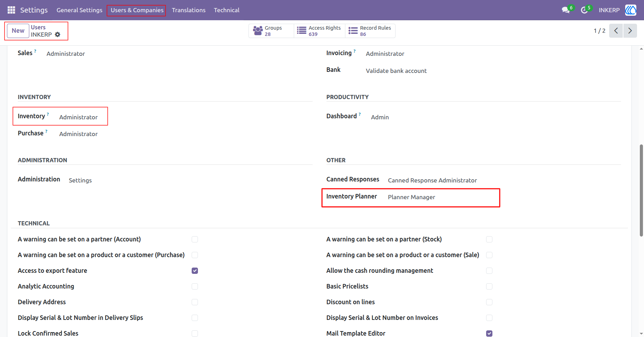Open the conversations chat bubble icon
This screenshot has width=644, height=337.
click(x=566, y=10)
